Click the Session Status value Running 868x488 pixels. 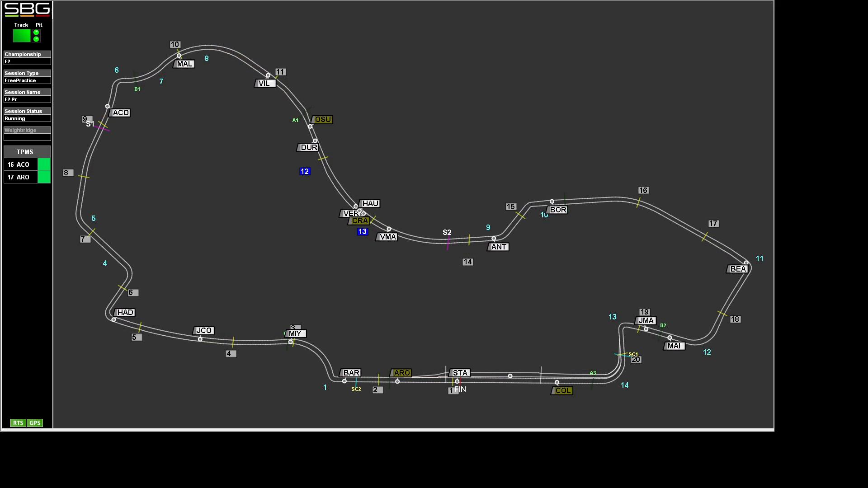tap(27, 118)
